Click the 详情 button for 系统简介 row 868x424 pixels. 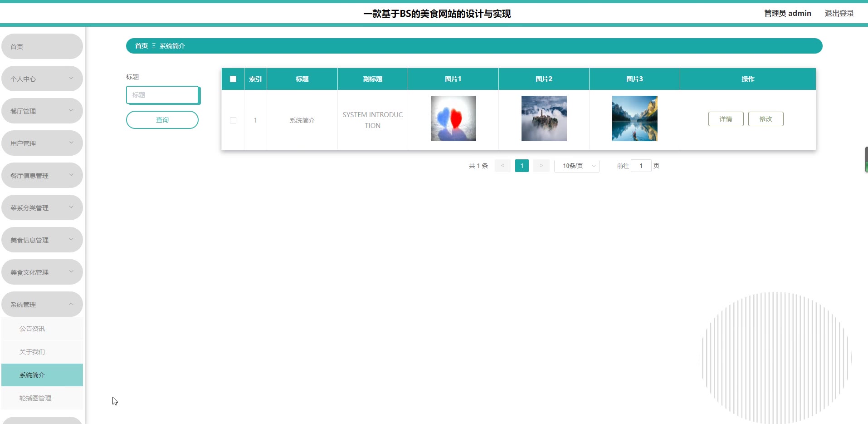tap(726, 119)
